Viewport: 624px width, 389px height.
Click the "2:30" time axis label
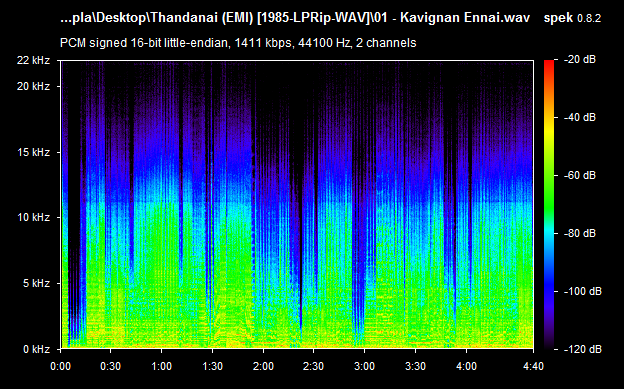coord(314,366)
